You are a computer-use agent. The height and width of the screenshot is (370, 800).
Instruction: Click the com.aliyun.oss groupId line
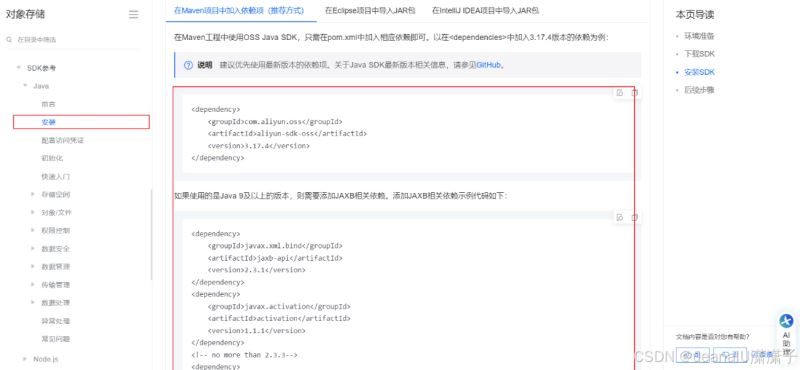coord(275,121)
